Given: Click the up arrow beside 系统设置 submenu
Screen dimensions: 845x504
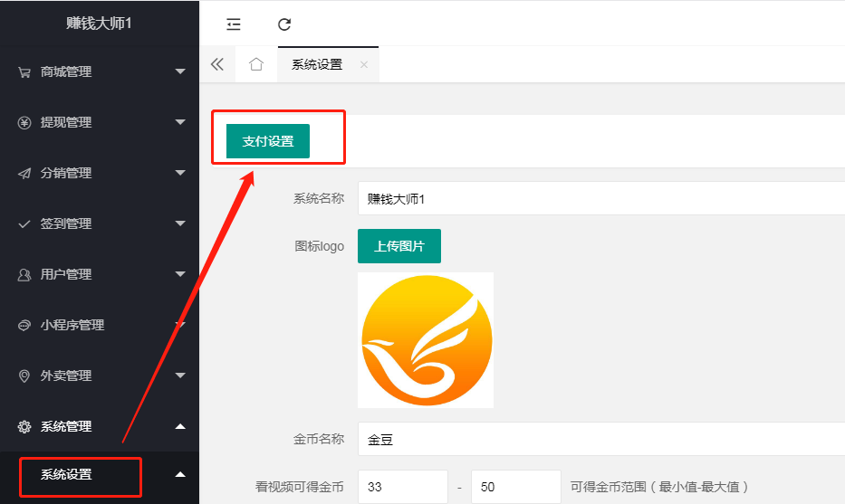Looking at the screenshot, I should coord(180,474).
